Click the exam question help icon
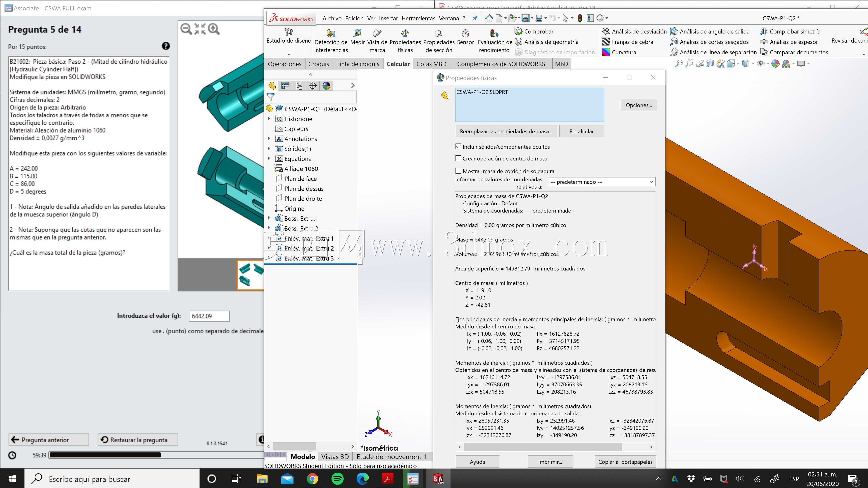Image resolution: width=868 pixels, height=488 pixels. pos(166,46)
